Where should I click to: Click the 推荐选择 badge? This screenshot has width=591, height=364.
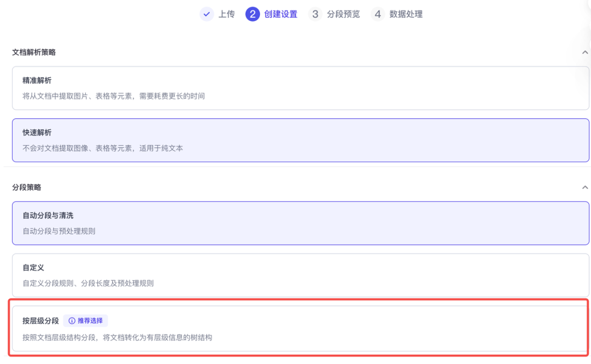85,321
